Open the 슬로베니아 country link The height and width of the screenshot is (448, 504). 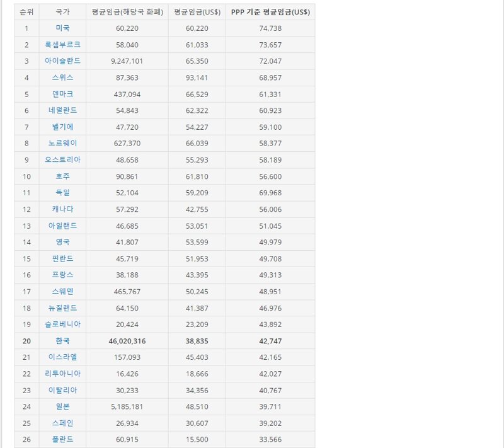(62, 325)
